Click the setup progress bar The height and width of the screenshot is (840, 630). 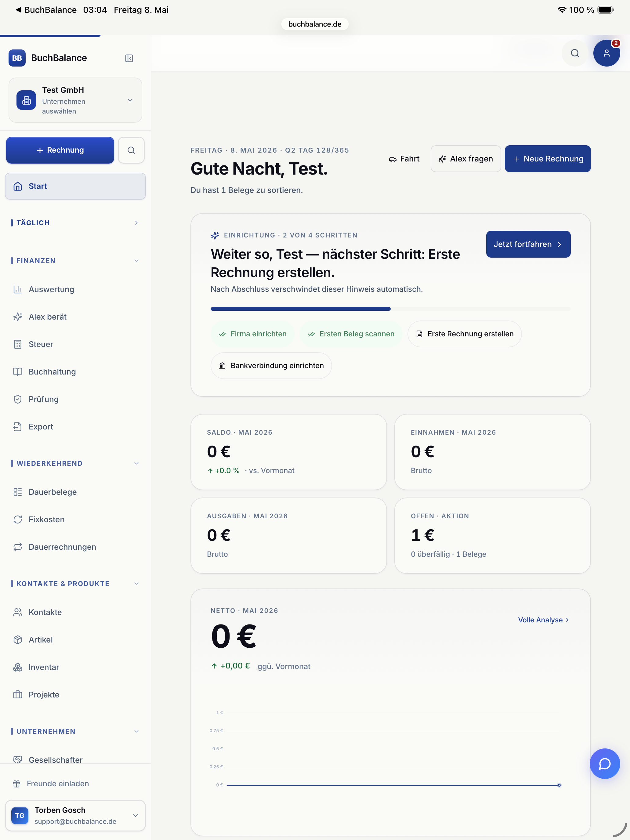(x=390, y=309)
